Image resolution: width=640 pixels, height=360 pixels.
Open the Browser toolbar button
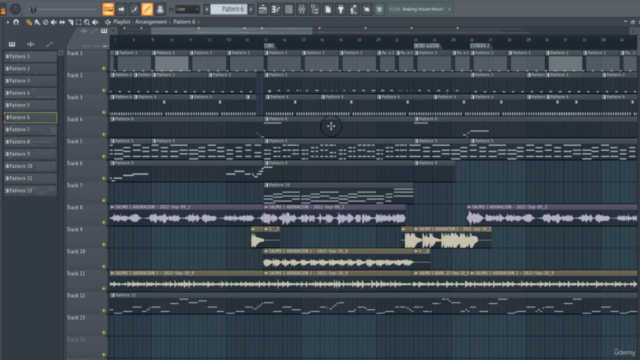315,9
